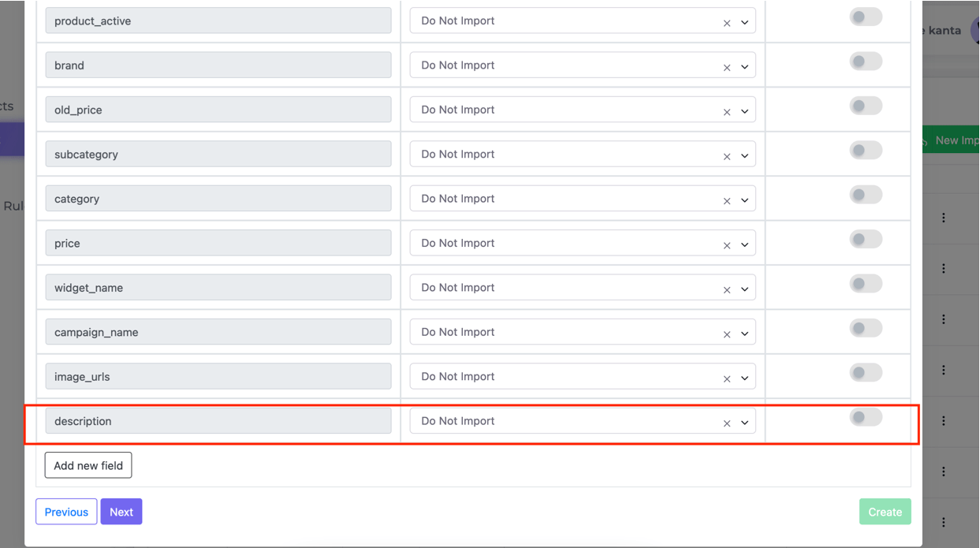Clear the image_urls mapping selection
Screen dimensions: 980x548
pyautogui.click(x=727, y=379)
